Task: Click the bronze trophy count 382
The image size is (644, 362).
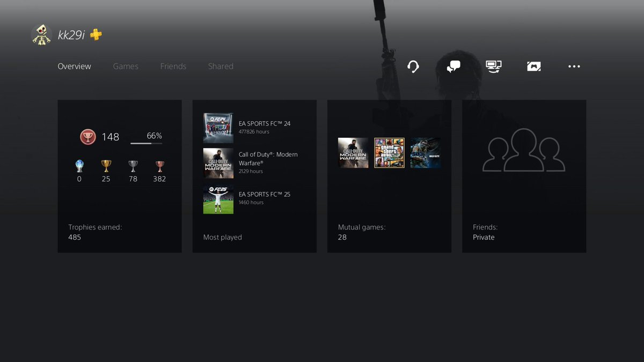Action: (x=159, y=179)
